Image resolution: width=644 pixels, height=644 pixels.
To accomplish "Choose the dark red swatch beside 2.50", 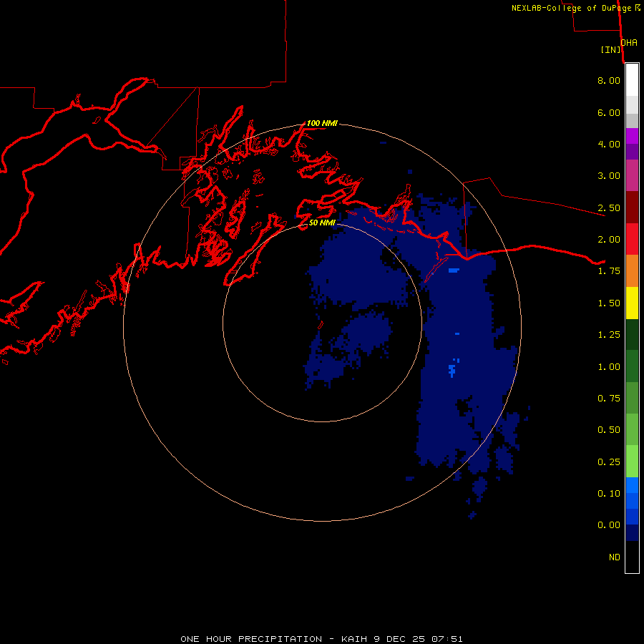I will [x=632, y=208].
